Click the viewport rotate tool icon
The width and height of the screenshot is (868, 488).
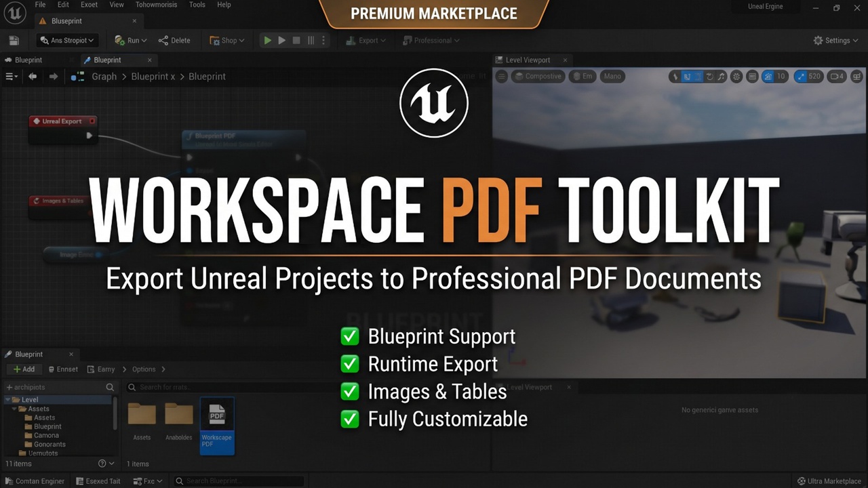click(x=709, y=77)
